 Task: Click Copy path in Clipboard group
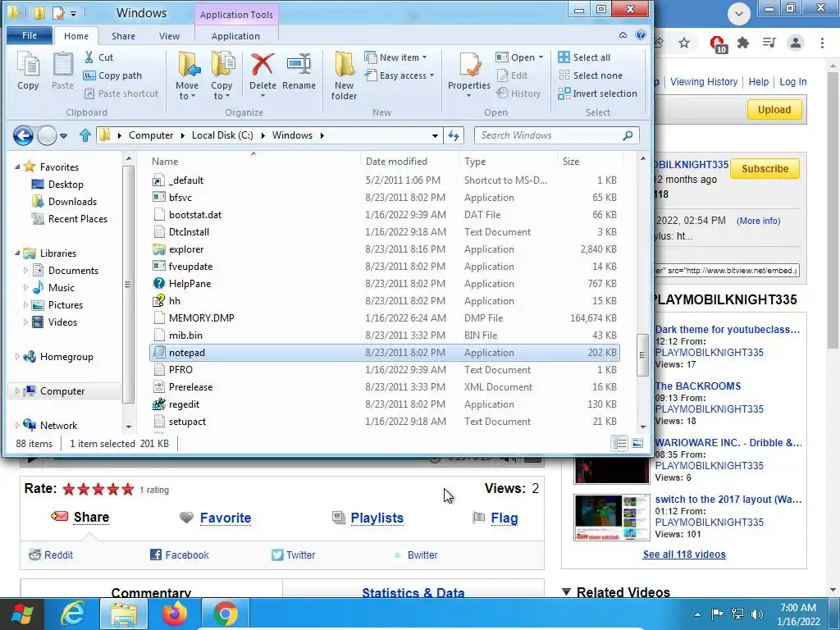click(x=113, y=75)
